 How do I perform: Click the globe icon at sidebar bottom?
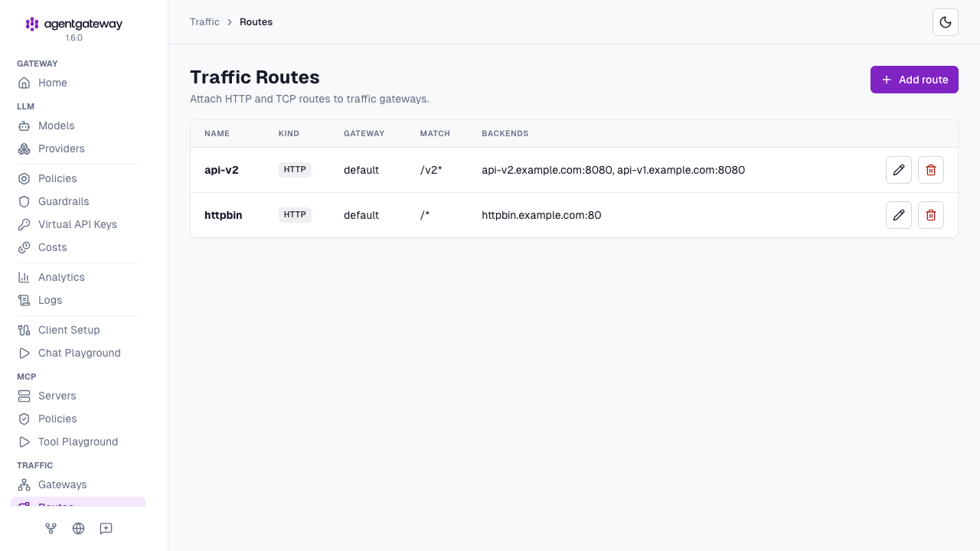[79, 528]
